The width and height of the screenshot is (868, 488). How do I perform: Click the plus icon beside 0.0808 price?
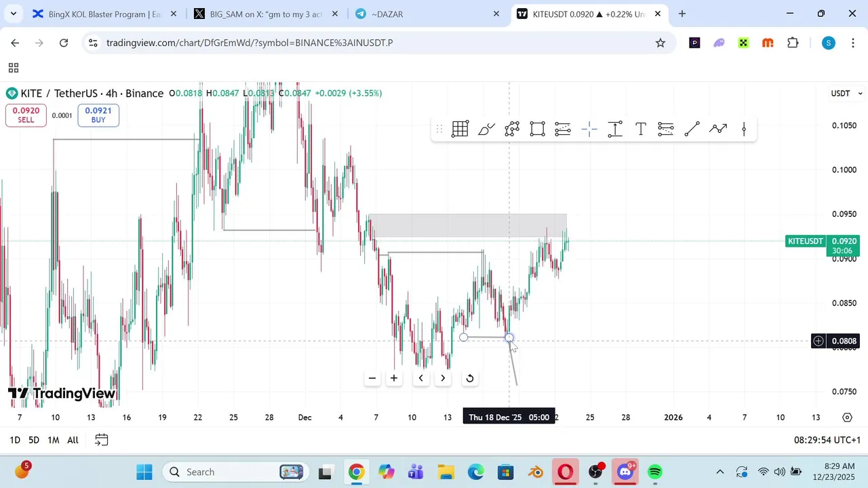[818, 341]
